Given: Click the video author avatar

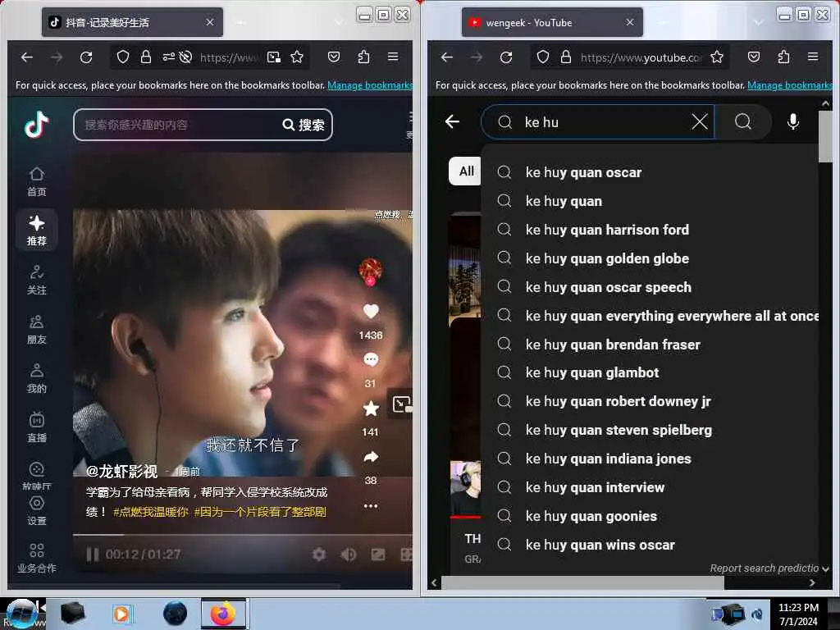Looking at the screenshot, I should click(370, 269).
